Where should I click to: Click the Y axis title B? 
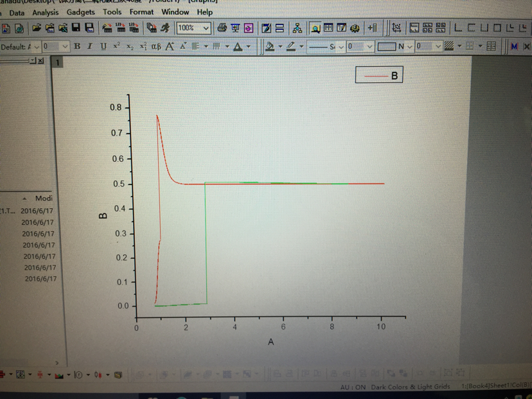(x=103, y=216)
